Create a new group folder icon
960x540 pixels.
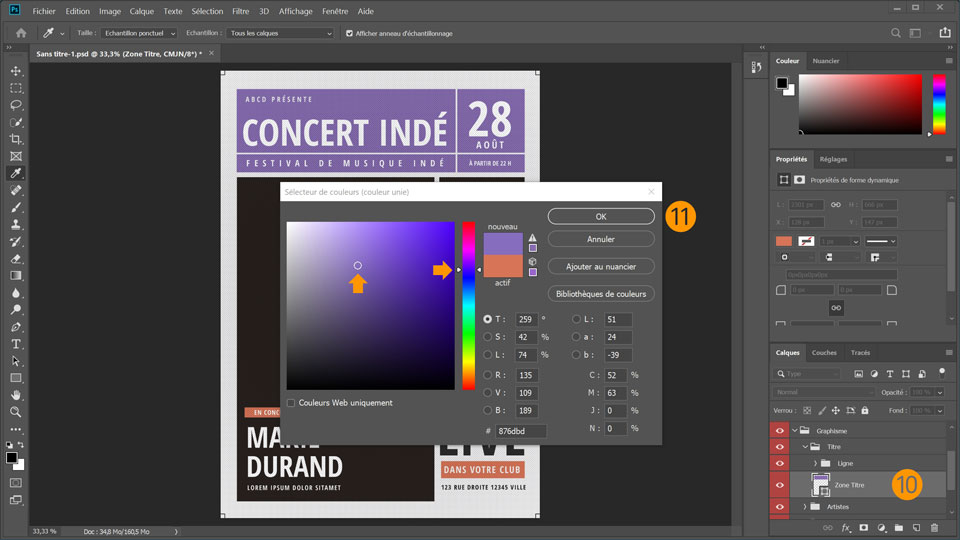(x=899, y=527)
